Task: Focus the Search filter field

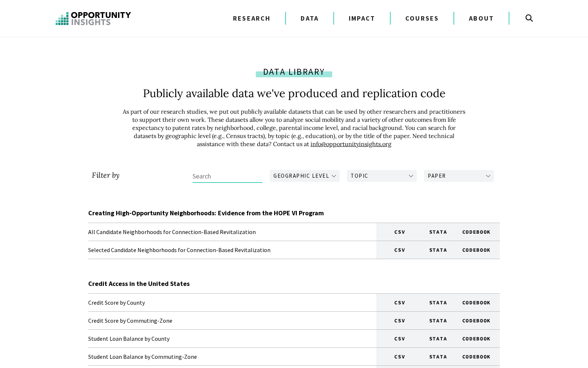Action: [x=227, y=176]
